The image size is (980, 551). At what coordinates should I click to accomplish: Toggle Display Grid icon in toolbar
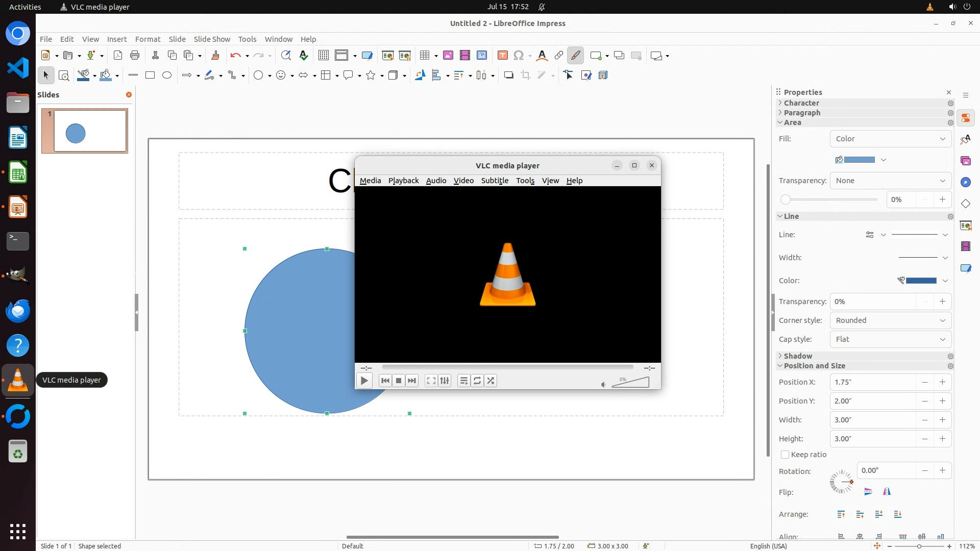[323, 56]
